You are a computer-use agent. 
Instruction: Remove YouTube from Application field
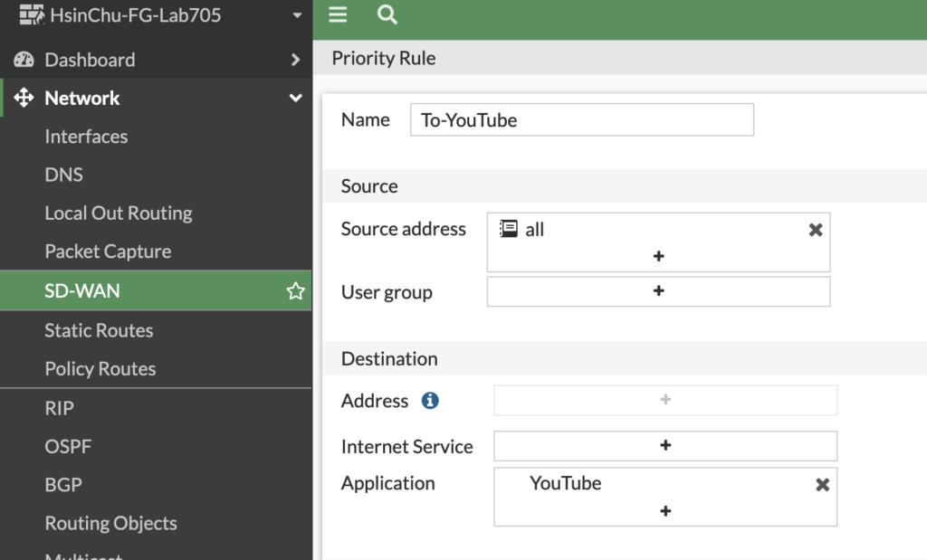[822, 484]
